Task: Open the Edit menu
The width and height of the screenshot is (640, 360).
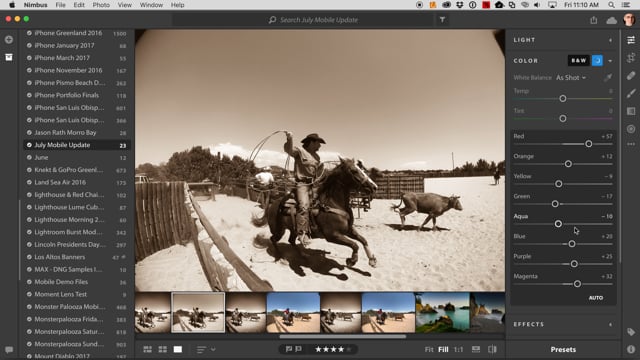Action: click(x=79, y=5)
